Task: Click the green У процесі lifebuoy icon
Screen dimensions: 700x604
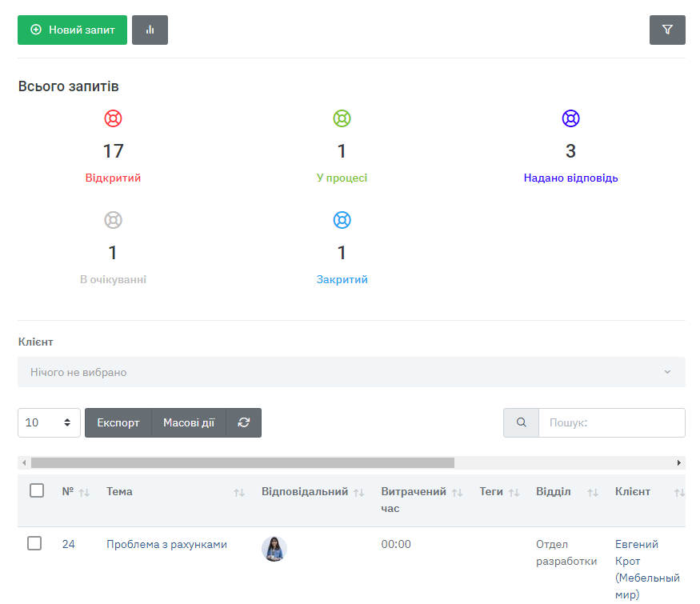Action: tap(342, 119)
